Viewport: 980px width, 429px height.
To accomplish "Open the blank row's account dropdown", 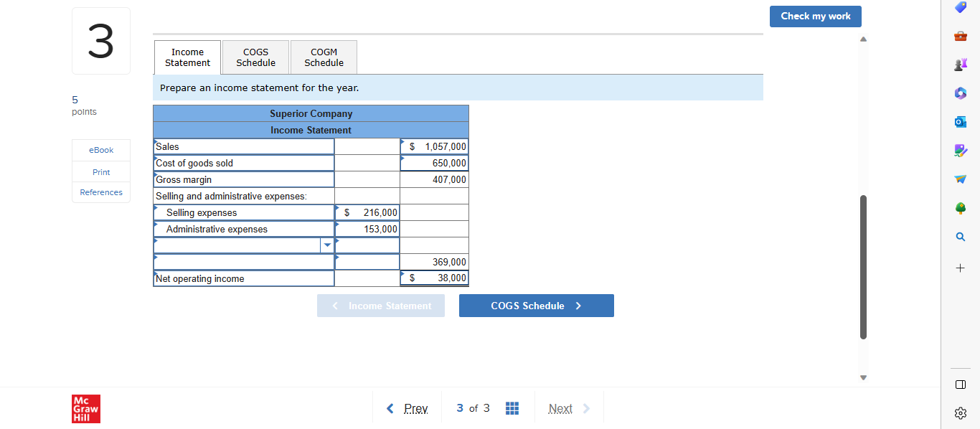I will click(327, 245).
